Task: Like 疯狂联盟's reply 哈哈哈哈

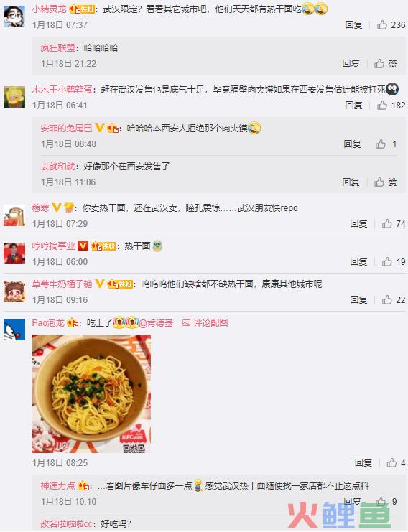Action: pyautogui.click(x=386, y=63)
